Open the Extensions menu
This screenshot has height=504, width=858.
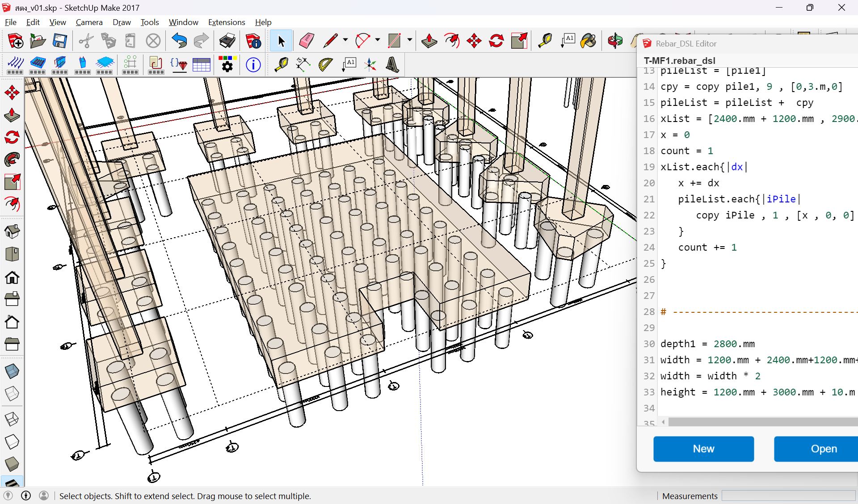click(x=227, y=22)
